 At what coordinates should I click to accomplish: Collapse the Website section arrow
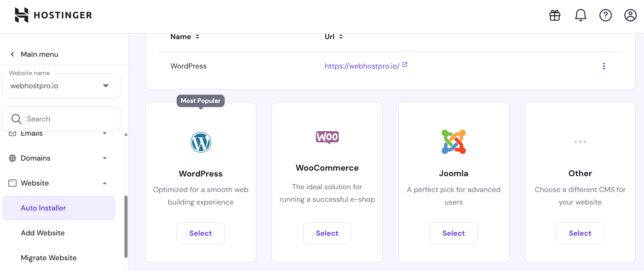[x=105, y=183]
